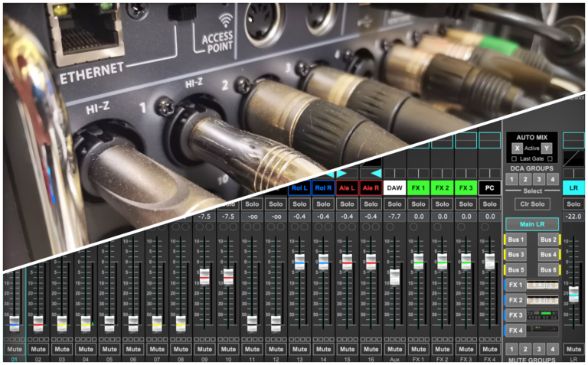Viewport: 588px width, 365px height.
Task: Select the PC channel label
Action: (490, 187)
